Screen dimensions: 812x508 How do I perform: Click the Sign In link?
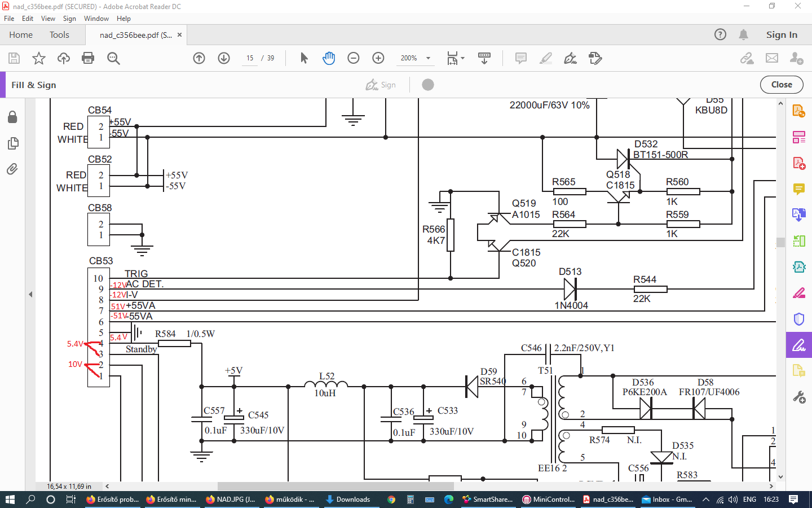point(782,35)
